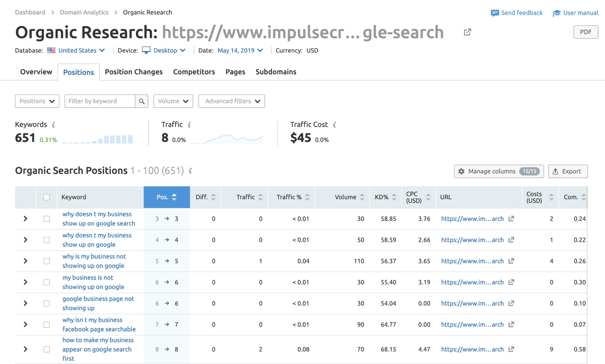Click the info icon next to Traffic Cost
The width and height of the screenshot is (605, 364).
point(334,125)
